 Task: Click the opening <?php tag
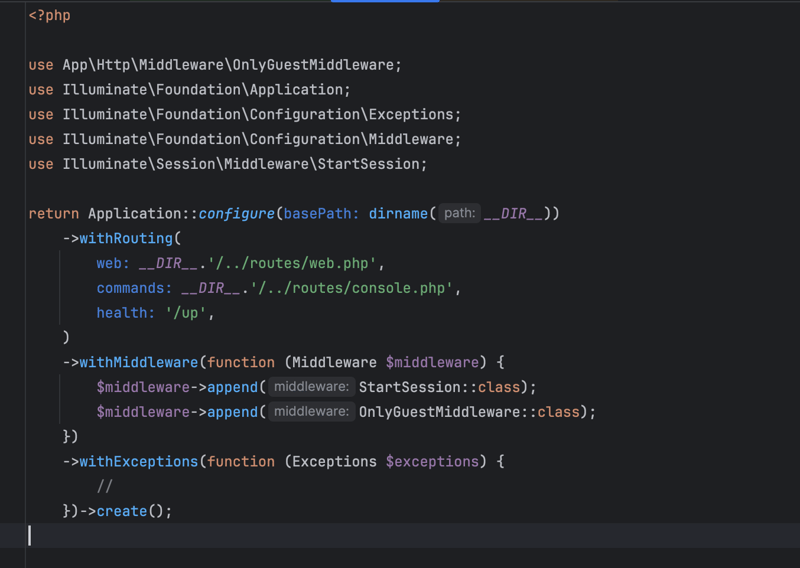click(x=49, y=15)
